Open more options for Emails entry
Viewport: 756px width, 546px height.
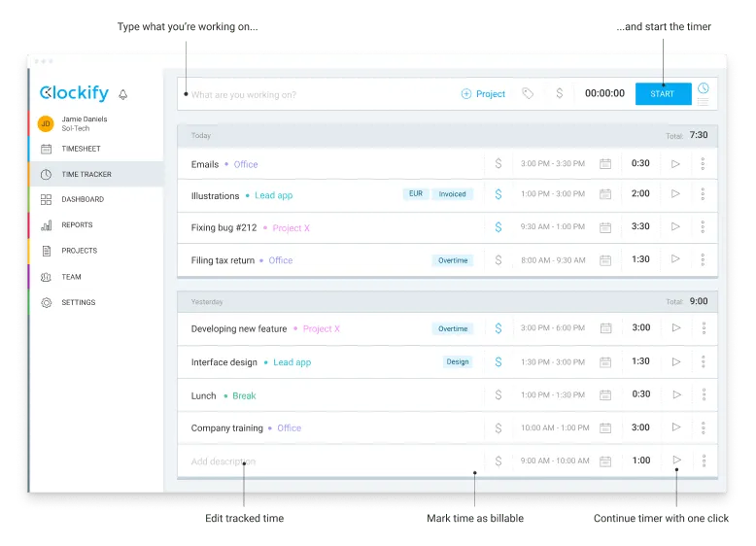[x=703, y=164]
